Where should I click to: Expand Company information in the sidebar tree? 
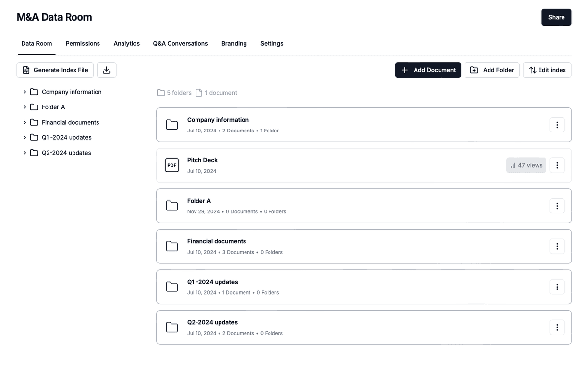coord(24,92)
